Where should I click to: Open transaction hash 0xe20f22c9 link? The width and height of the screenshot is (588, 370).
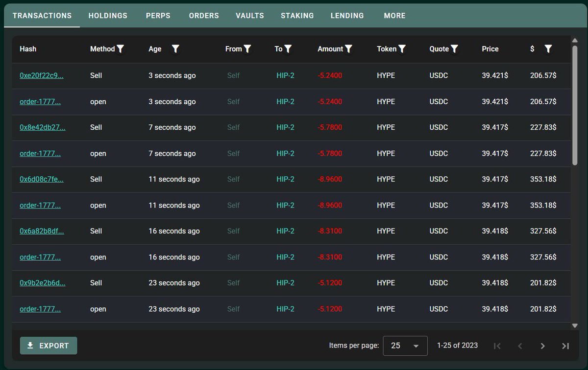point(42,76)
